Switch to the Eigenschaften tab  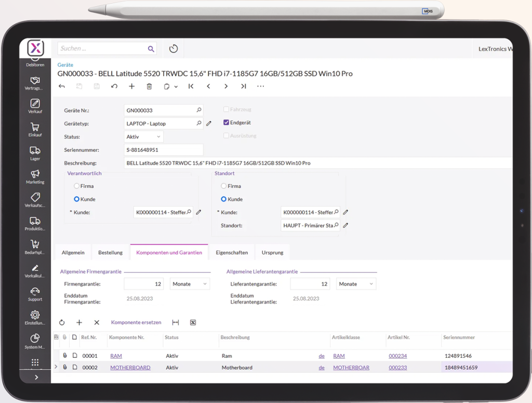tap(232, 253)
